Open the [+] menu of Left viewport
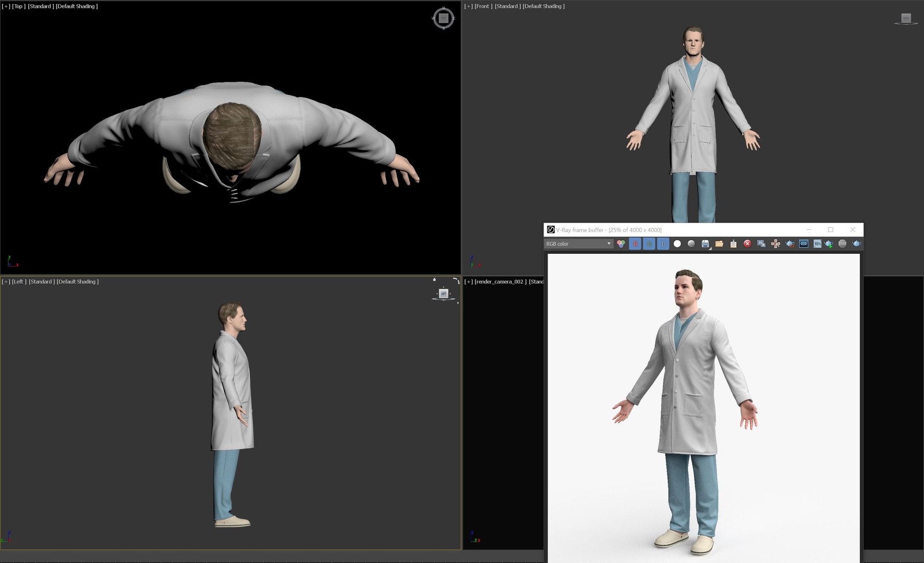 6,281
